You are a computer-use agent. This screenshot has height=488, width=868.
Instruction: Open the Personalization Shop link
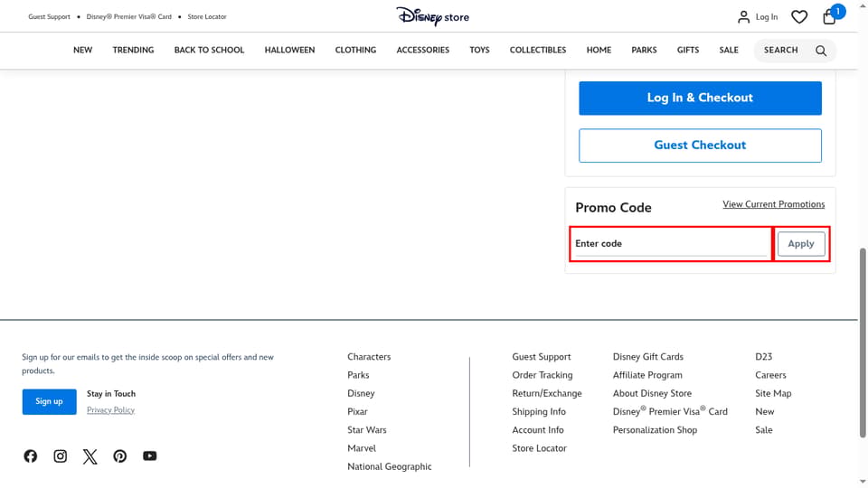coord(655,430)
